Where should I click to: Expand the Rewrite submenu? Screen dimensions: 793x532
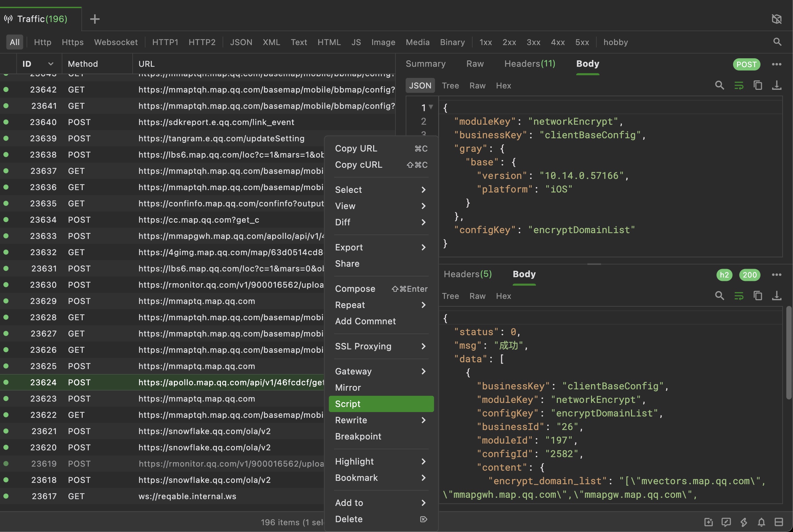tap(381, 421)
